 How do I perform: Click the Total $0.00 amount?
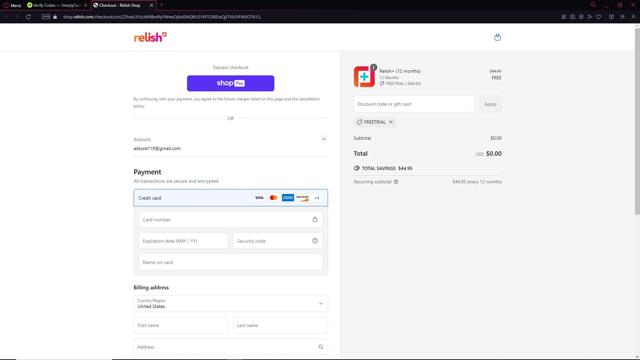[x=493, y=153]
